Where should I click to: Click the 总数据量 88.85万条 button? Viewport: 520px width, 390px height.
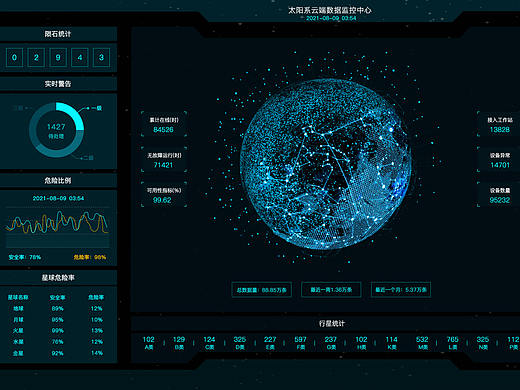(x=262, y=290)
